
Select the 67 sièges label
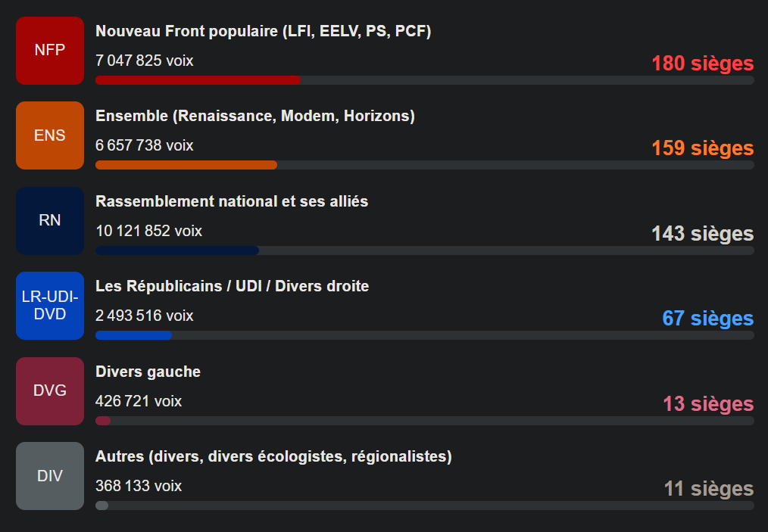coord(707,319)
